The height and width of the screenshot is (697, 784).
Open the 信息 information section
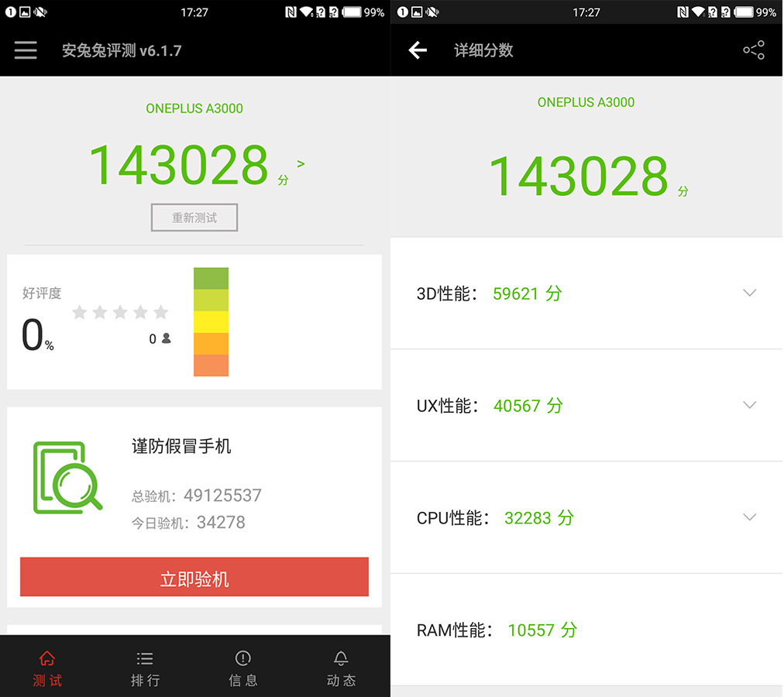243,666
